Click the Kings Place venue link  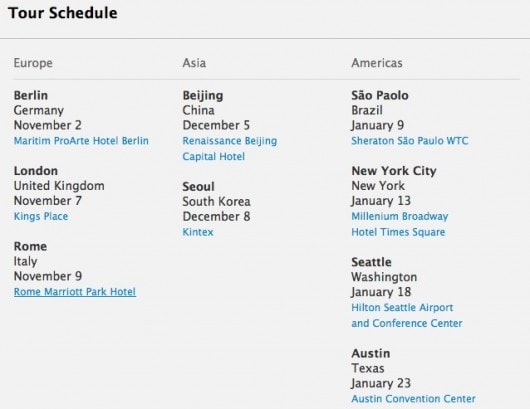point(41,216)
